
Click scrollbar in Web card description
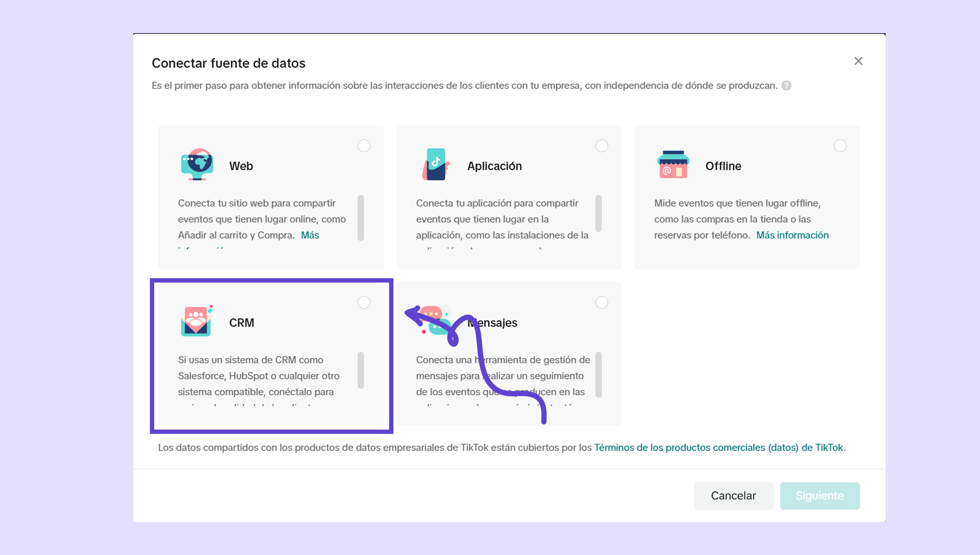(360, 218)
